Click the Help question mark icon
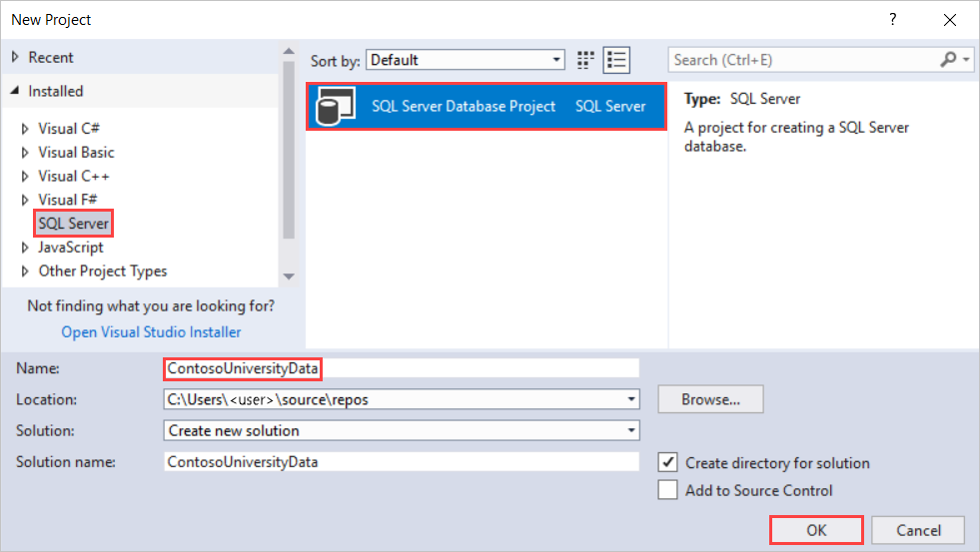Screen dimensions: 980x552 tap(892, 19)
